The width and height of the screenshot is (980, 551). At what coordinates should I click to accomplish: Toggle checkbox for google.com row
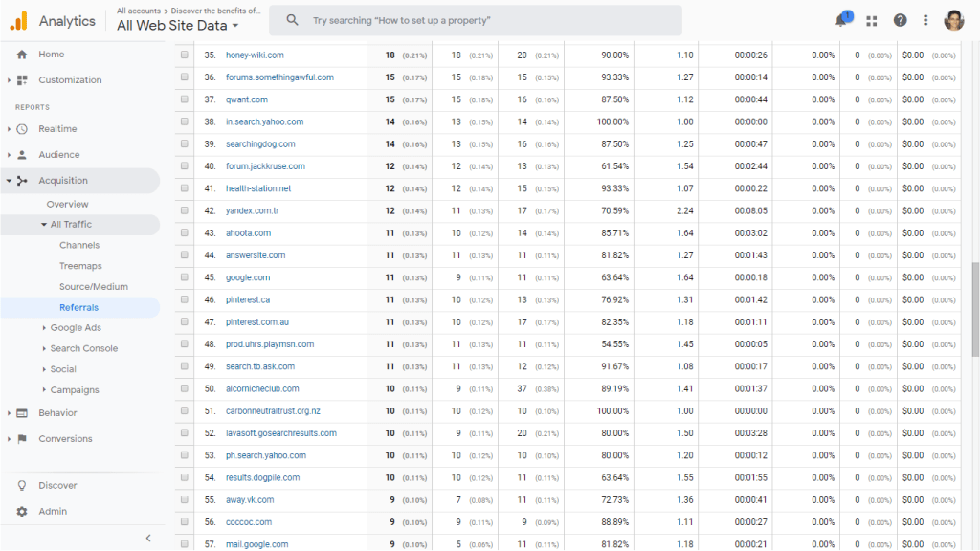pos(185,277)
